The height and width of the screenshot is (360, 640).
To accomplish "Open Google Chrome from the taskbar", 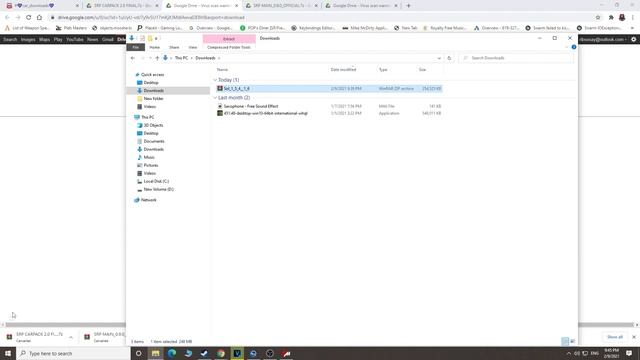I will [221, 353].
